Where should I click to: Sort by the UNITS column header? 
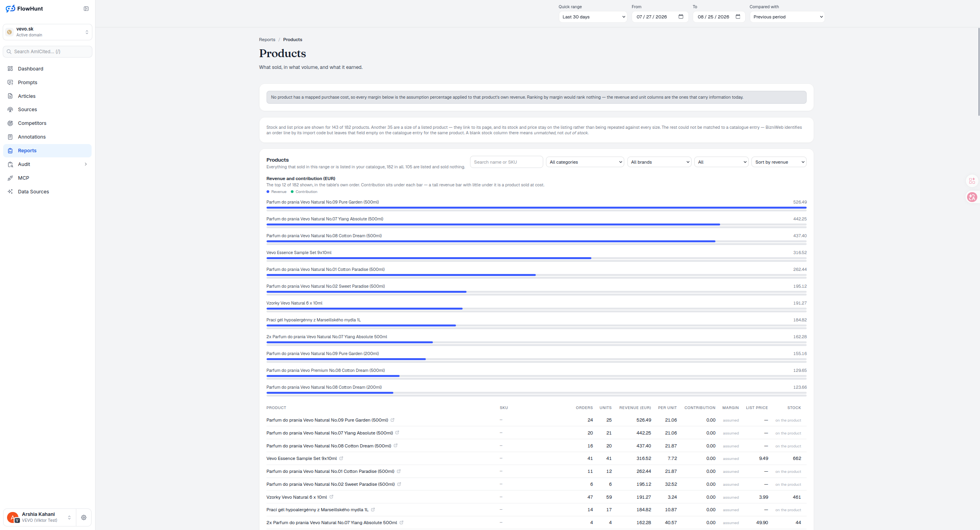(x=605, y=408)
